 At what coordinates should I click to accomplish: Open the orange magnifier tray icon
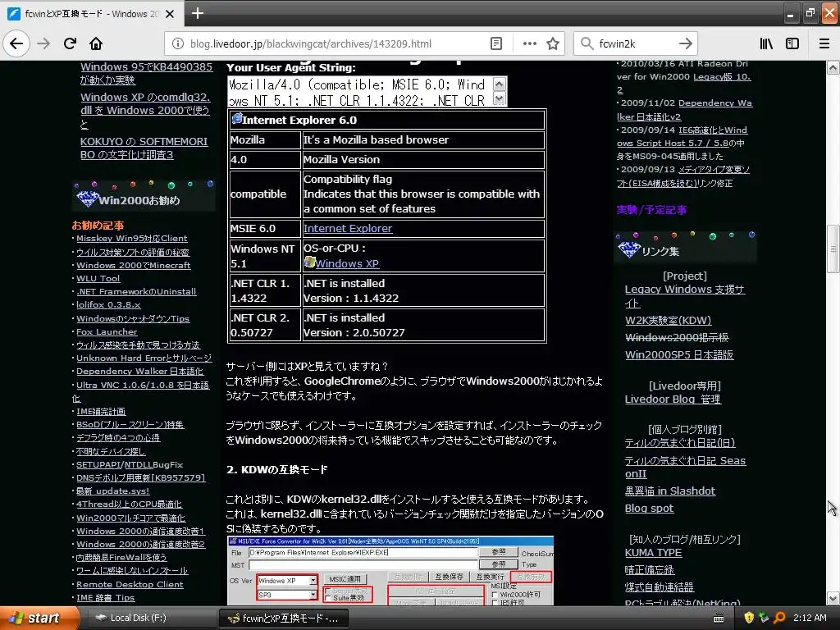coord(779,618)
